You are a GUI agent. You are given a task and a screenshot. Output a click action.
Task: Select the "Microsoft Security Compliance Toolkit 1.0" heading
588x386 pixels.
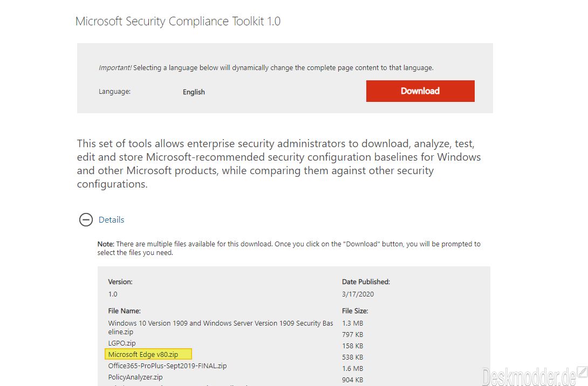click(178, 22)
